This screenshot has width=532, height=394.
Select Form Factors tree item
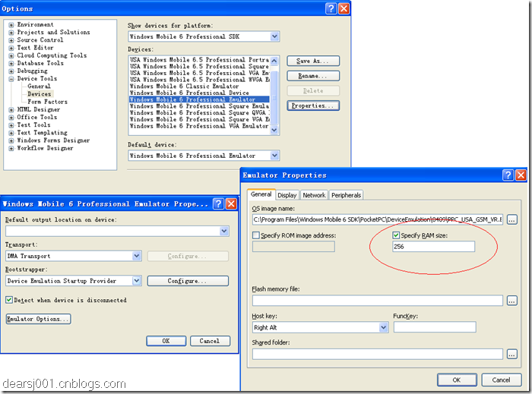point(47,102)
